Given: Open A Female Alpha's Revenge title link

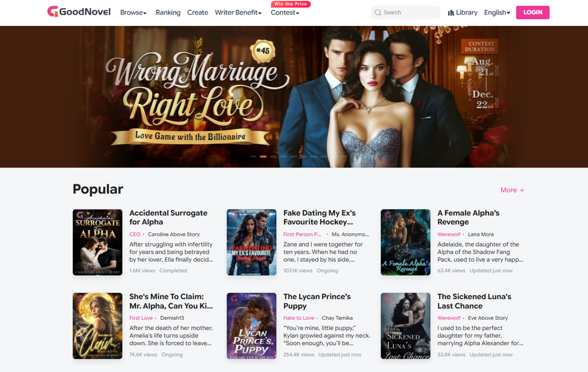Looking at the screenshot, I should click(x=469, y=218).
